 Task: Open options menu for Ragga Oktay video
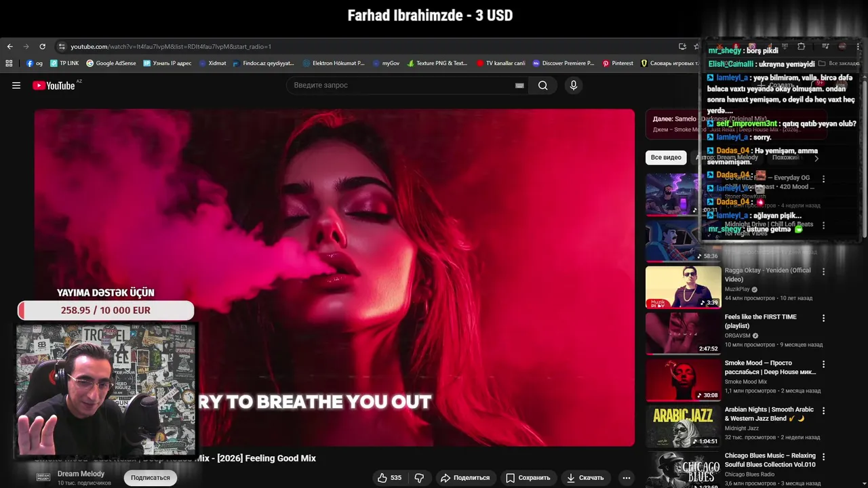(823, 272)
